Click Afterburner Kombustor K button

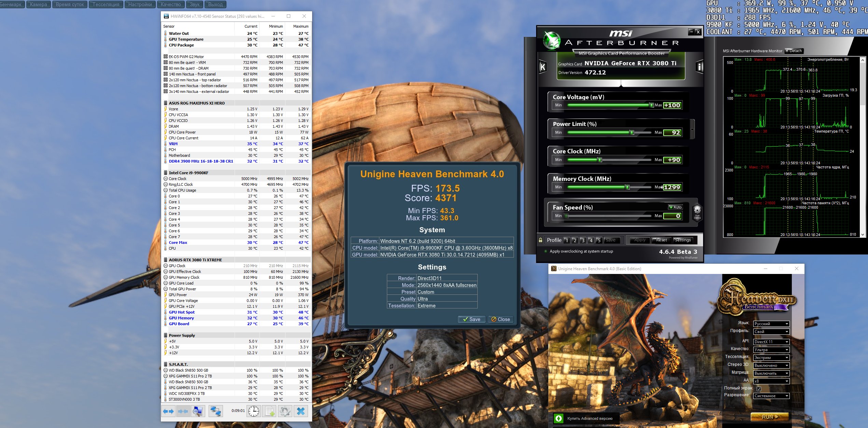pos(543,67)
